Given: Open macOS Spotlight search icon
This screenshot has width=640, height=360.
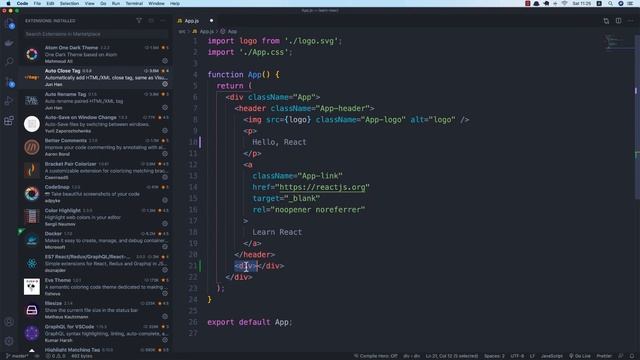Looking at the screenshot, I should pyautogui.click(x=610, y=3).
